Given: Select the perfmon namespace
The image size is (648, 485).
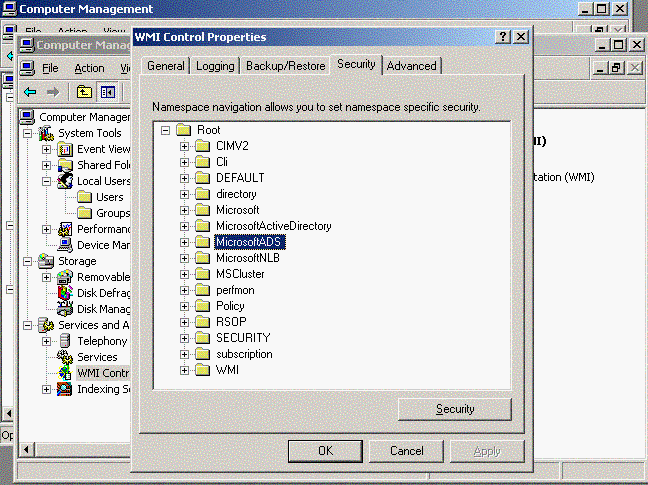Looking at the screenshot, I should tap(235, 290).
